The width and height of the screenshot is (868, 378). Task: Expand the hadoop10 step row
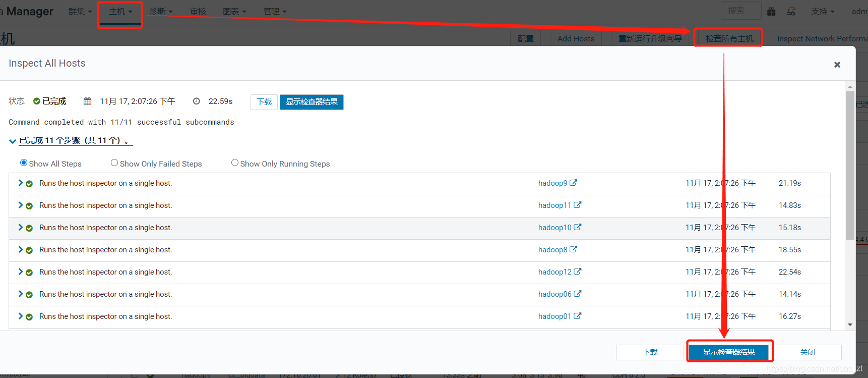click(21, 227)
